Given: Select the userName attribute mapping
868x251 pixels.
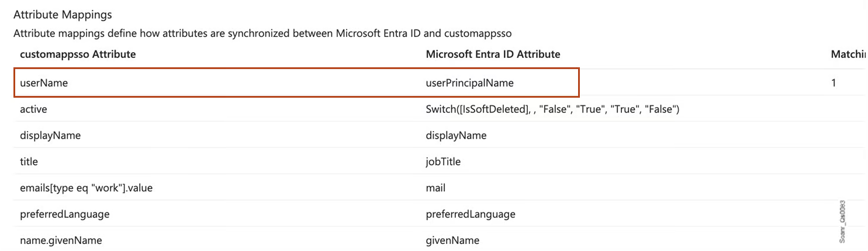Looking at the screenshot, I should [x=44, y=83].
